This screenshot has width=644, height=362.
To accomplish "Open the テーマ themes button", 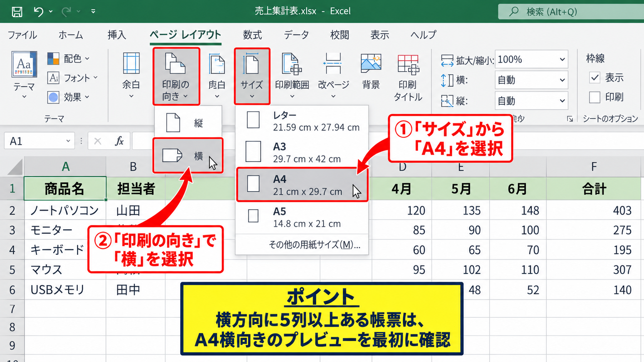I will 24,75.
